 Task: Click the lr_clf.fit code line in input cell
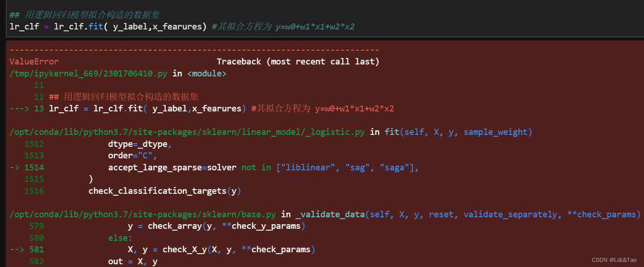[108, 26]
